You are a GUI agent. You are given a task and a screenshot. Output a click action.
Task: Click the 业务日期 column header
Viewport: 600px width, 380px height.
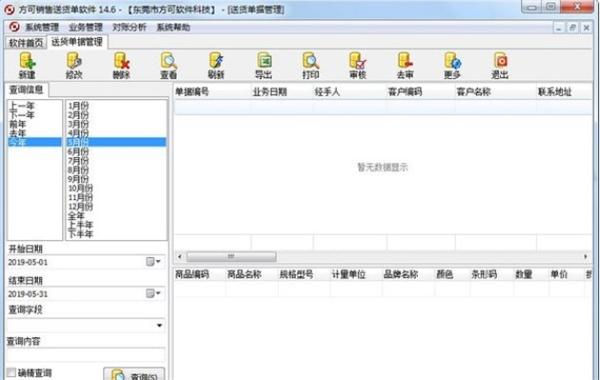click(282, 92)
